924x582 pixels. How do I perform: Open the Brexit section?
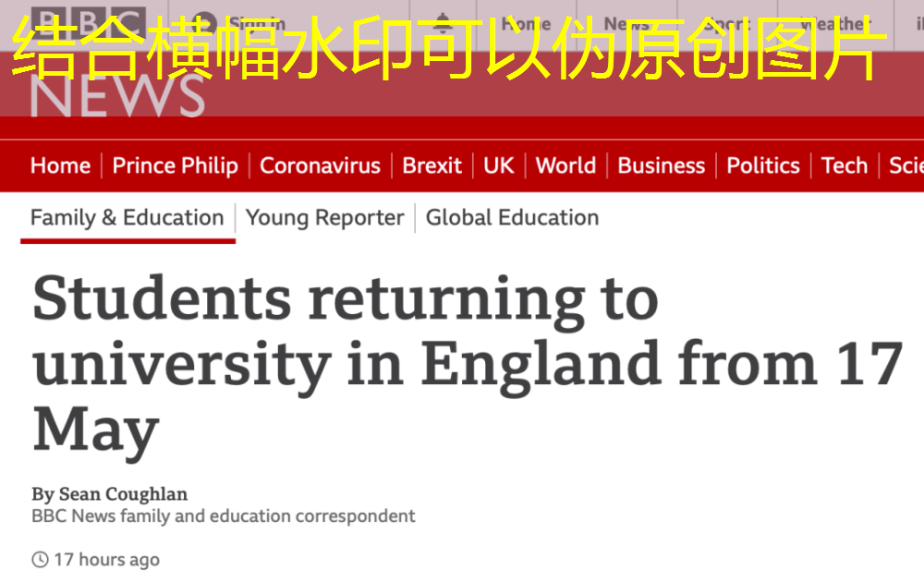click(x=432, y=165)
